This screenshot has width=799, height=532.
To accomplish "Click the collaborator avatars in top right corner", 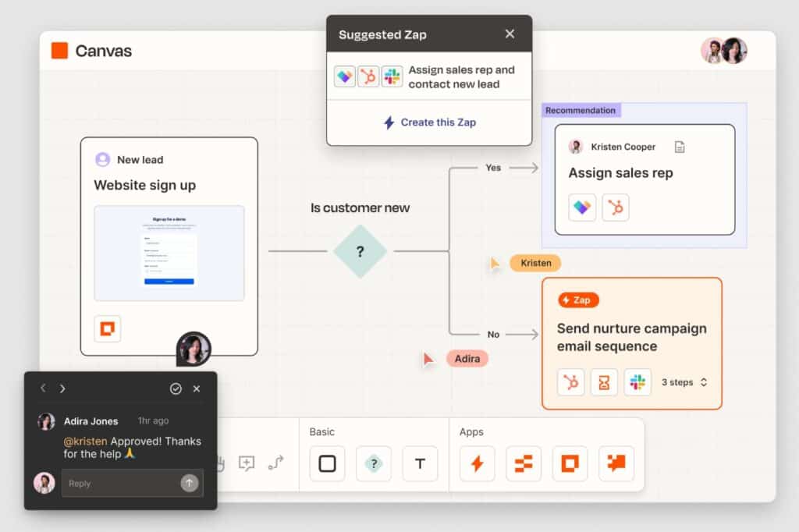I will (724, 50).
